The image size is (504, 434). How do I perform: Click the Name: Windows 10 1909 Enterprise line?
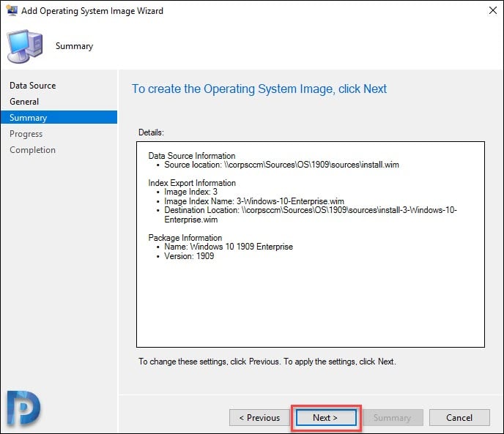pyautogui.click(x=229, y=247)
